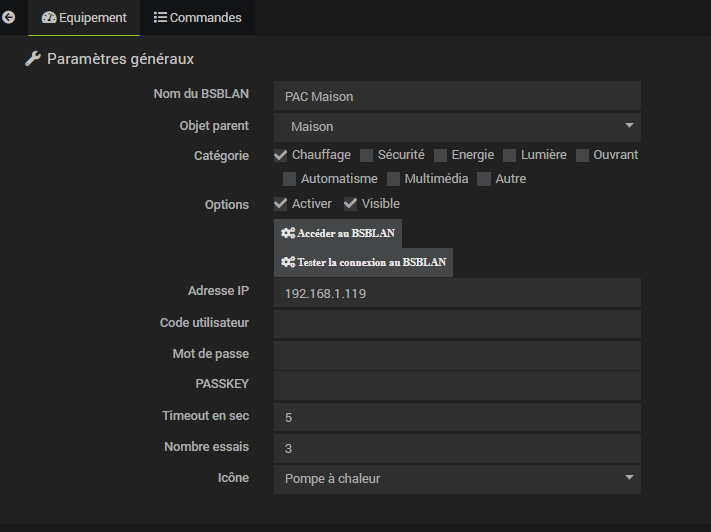The width and height of the screenshot is (711, 532).
Task: Check the Energie category
Action: coord(440,155)
